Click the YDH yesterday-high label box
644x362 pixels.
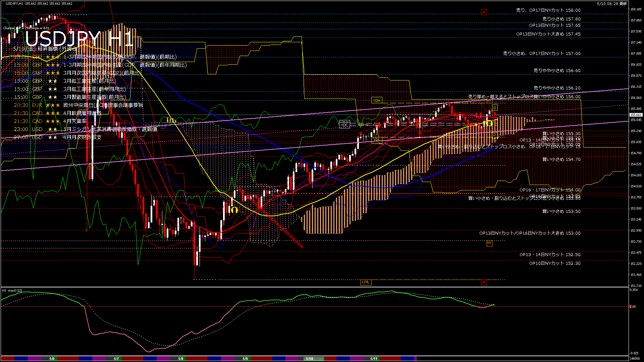377,101
